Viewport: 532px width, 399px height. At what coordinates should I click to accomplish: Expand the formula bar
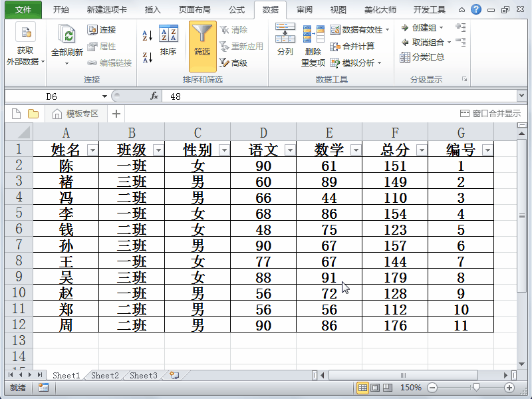pyautogui.click(x=522, y=96)
